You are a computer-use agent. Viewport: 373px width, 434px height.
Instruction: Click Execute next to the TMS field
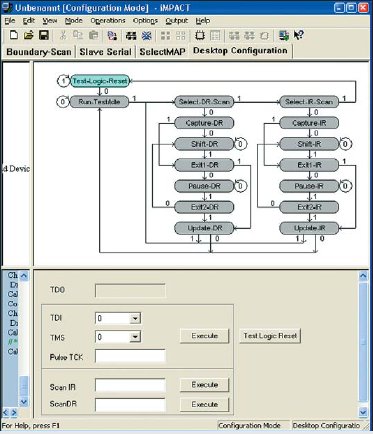pyautogui.click(x=204, y=336)
